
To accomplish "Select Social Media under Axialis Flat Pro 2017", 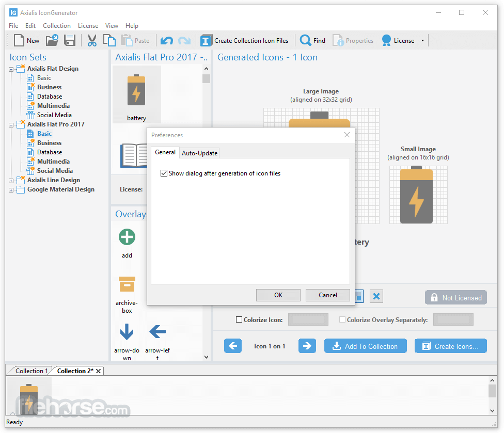I will click(55, 170).
